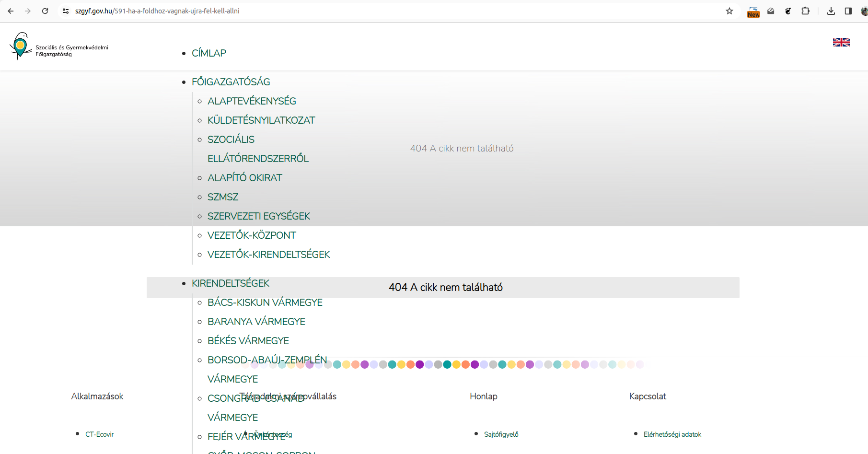Open the FŐIGAZGATÓSÁG menu item
868x454 pixels.
click(x=231, y=82)
